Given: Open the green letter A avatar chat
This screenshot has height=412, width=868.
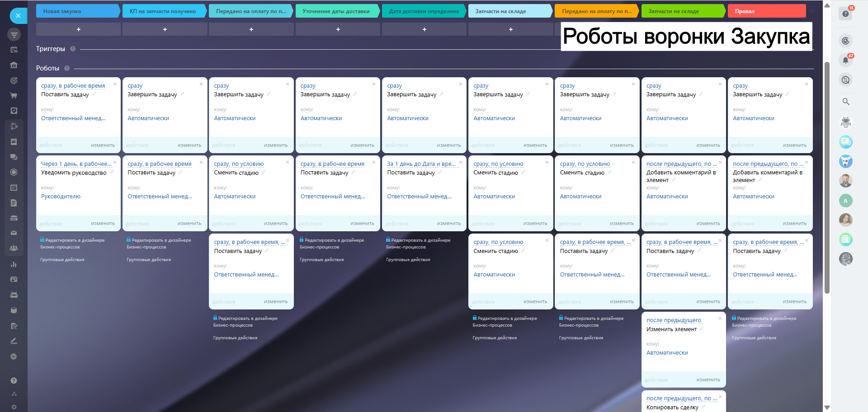Looking at the screenshot, I should click(846, 201).
